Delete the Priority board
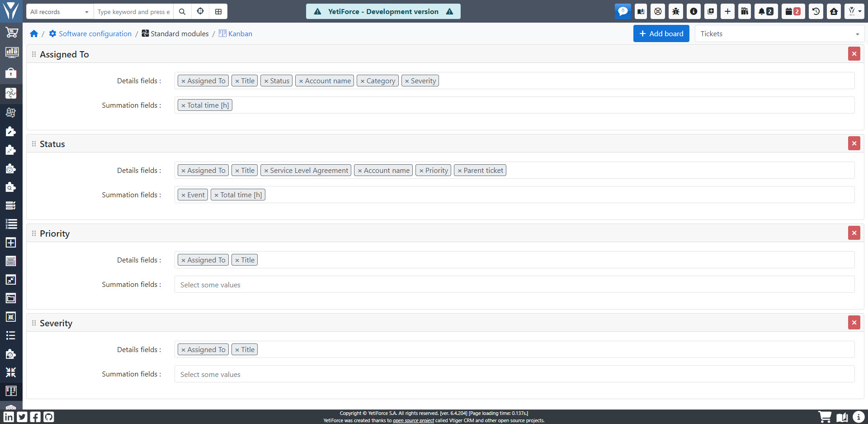 coord(854,233)
